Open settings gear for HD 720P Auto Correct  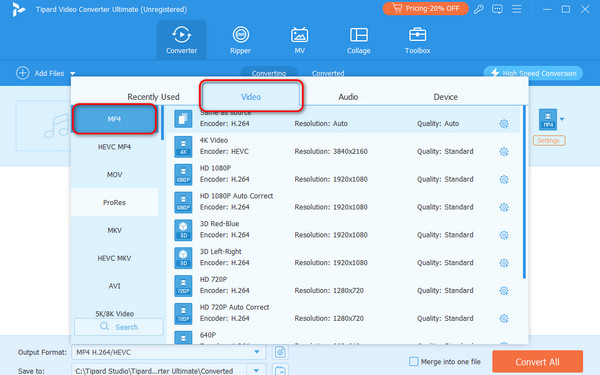504,318
